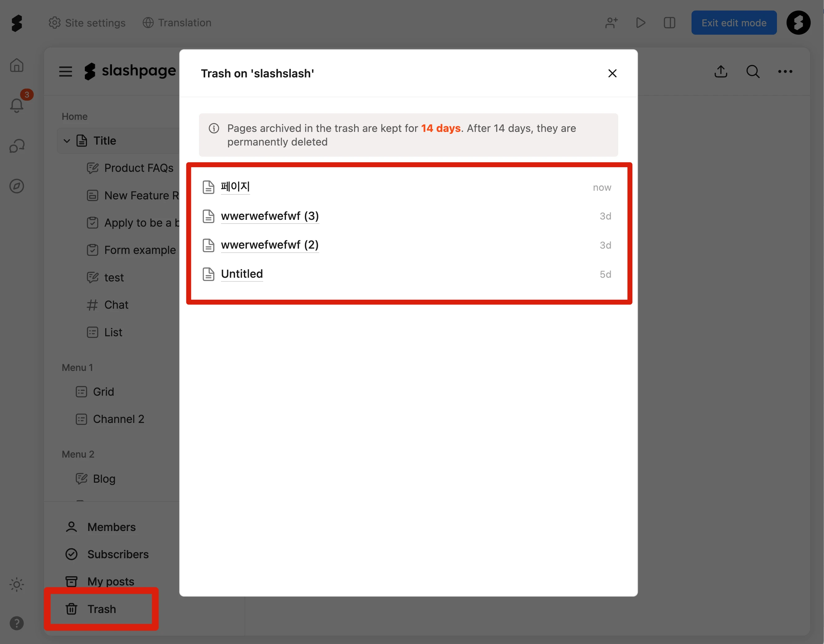Viewport: 824px width, 644px height.
Task: Open the List page
Action: (x=104, y=332)
